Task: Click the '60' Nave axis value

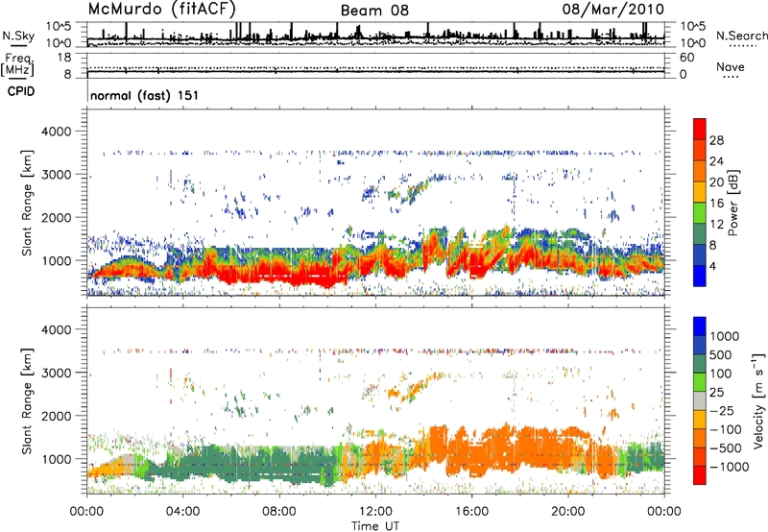Action: click(686, 58)
